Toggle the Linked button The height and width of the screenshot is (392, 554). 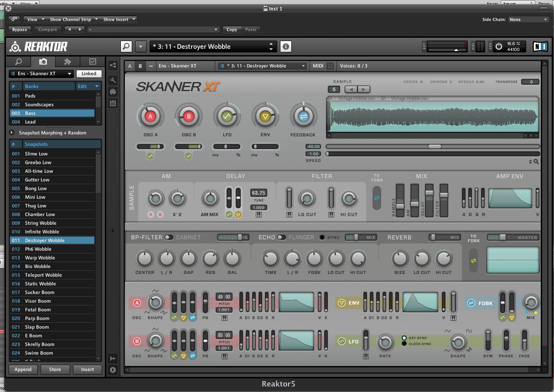coord(89,73)
